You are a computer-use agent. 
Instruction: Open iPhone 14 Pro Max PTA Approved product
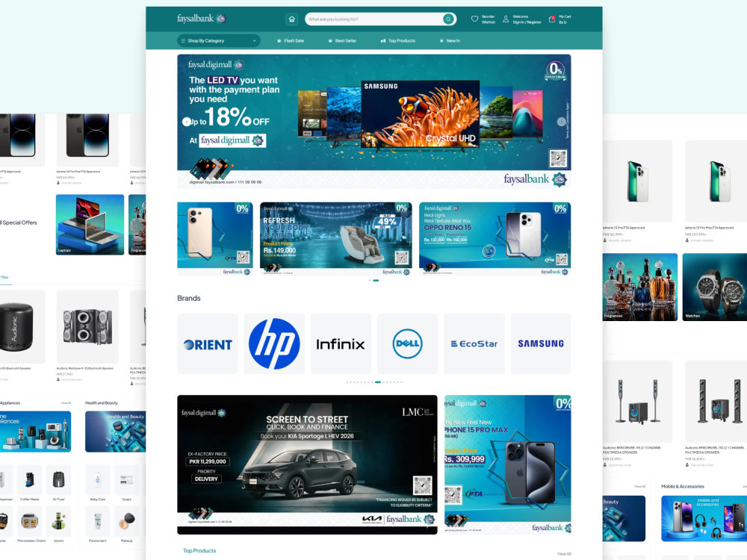click(x=87, y=149)
